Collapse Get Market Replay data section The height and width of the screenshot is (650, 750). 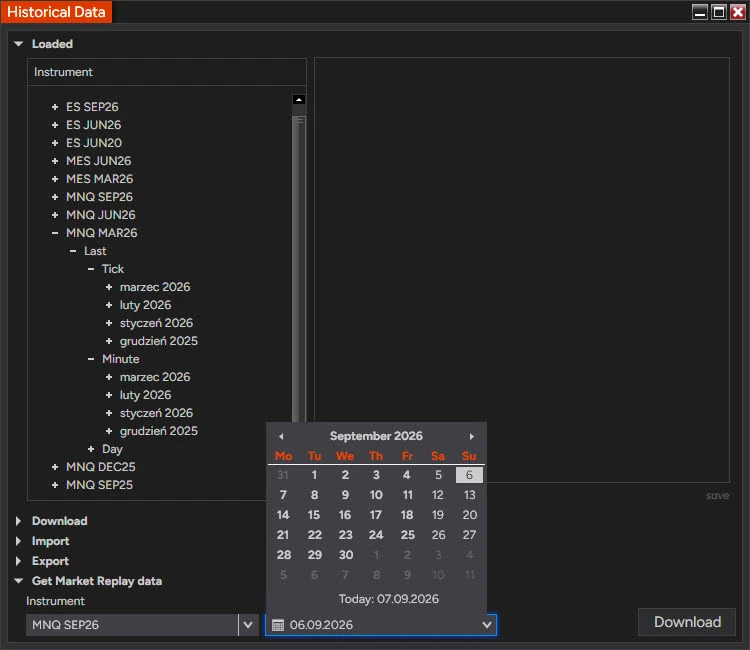[x=19, y=581]
